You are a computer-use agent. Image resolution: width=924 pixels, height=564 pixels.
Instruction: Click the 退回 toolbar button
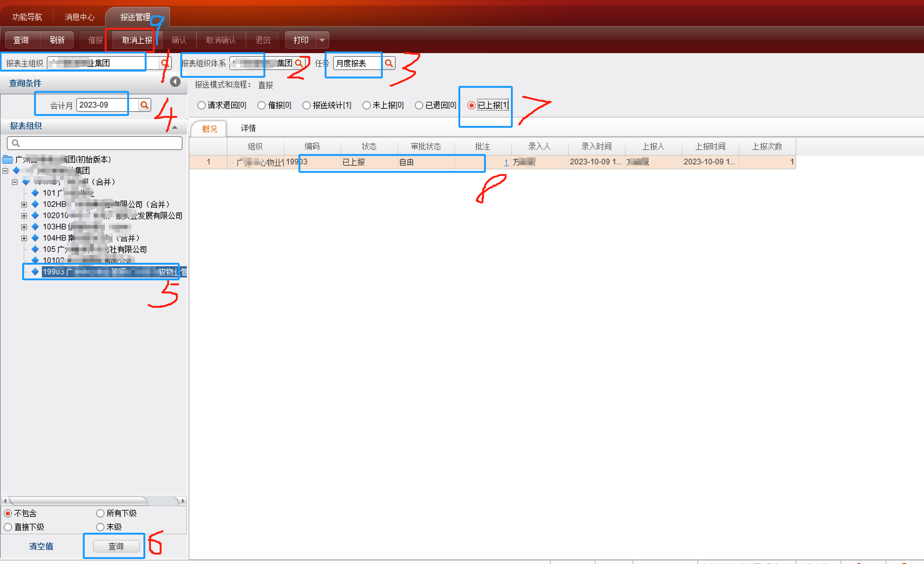tap(263, 40)
